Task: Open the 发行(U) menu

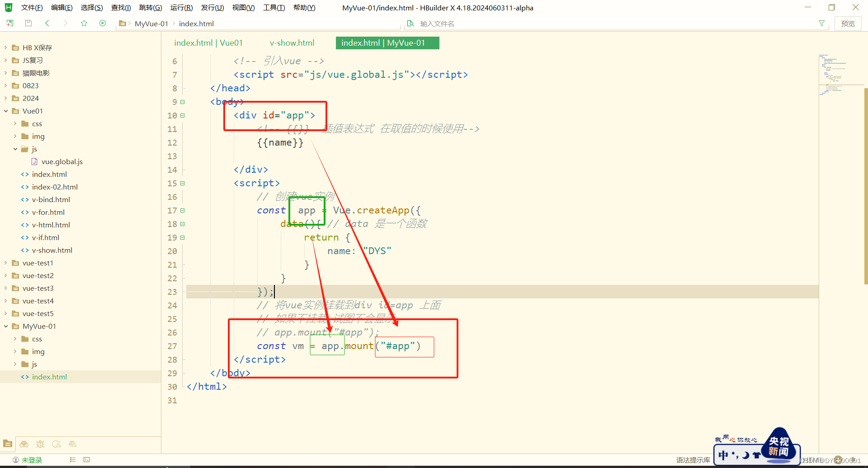Action: pyautogui.click(x=212, y=8)
